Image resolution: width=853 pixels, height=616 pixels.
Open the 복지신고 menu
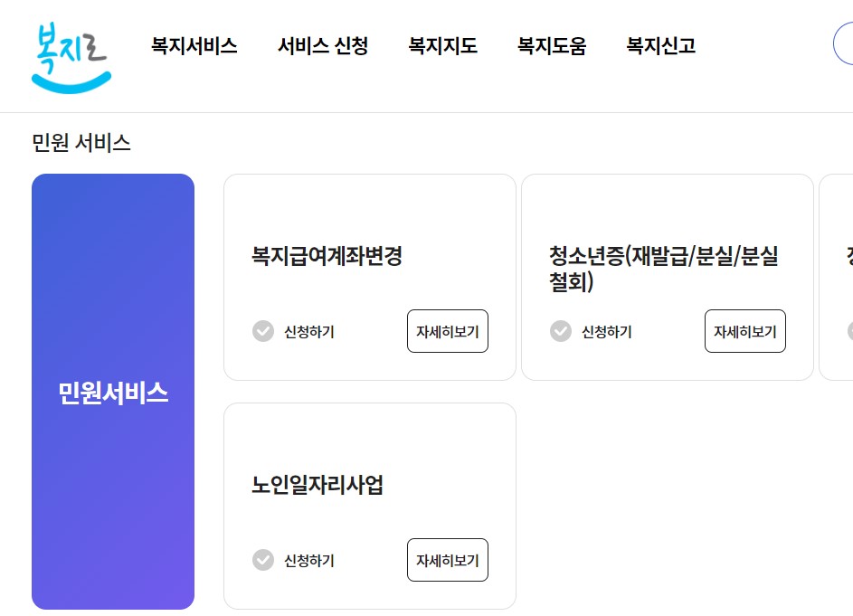[659, 46]
